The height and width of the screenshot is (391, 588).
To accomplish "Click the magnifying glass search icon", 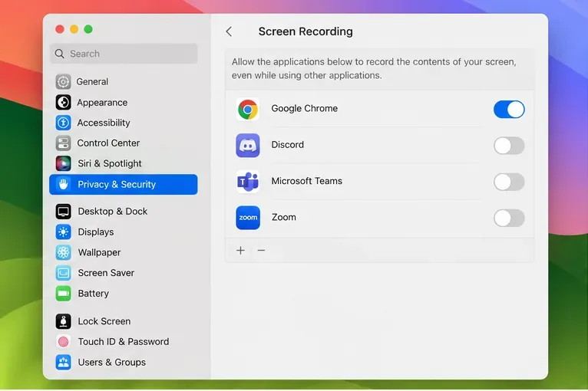I will point(59,54).
